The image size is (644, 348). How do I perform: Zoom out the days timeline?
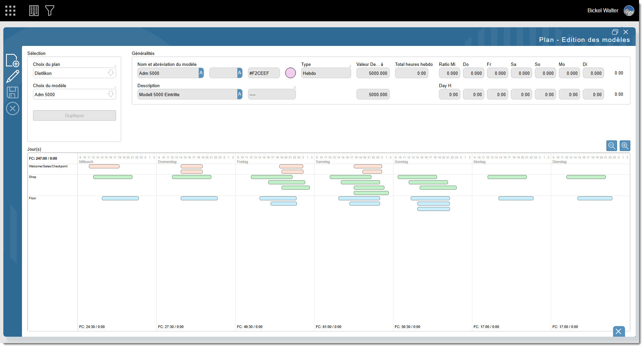click(x=611, y=146)
